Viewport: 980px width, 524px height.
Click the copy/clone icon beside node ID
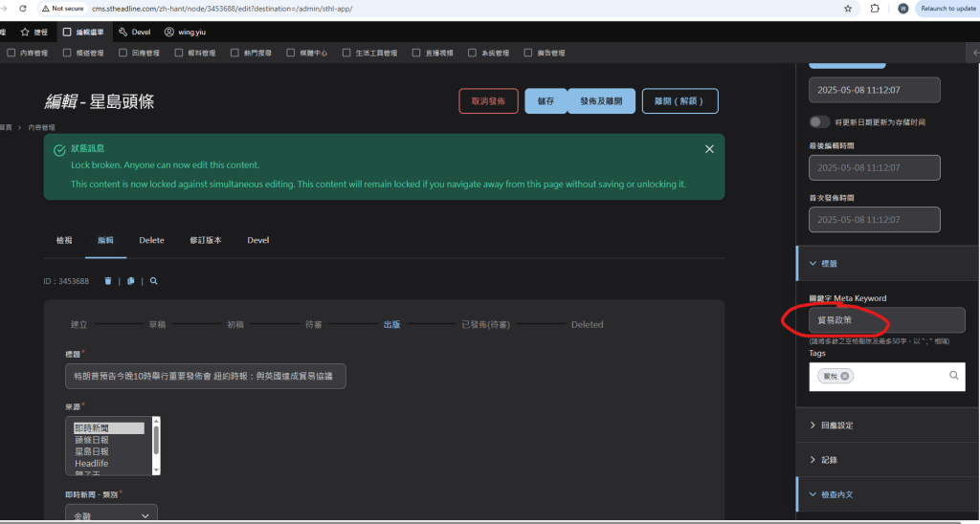(131, 281)
